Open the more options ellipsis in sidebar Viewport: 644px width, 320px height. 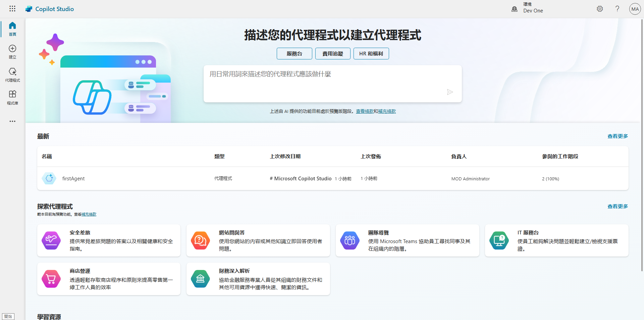click(12, 121)
